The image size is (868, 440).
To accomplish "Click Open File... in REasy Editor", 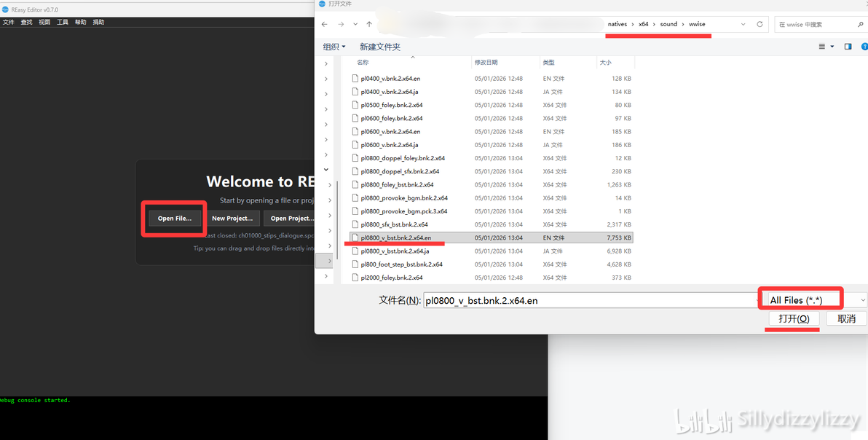I will click(x=174, y=218).
